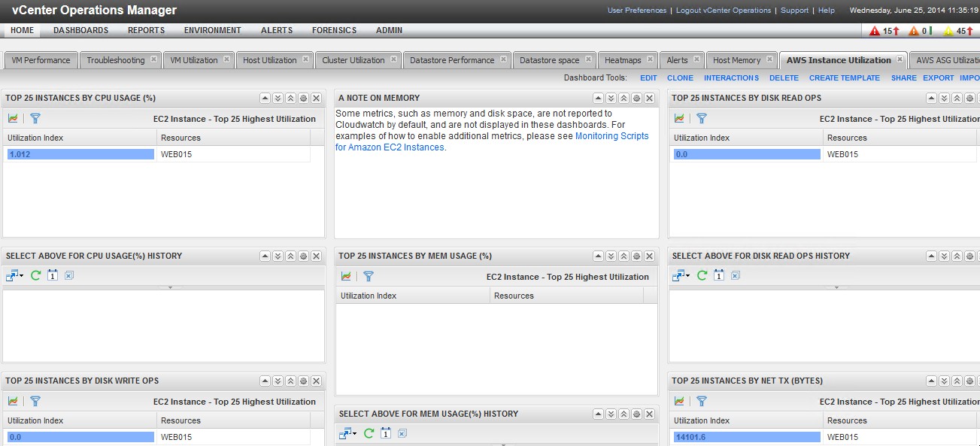980x446 pixels.
Task: Expand the splitter arrow in Disk Read Ops history
Action: click(x=836, y=287)
